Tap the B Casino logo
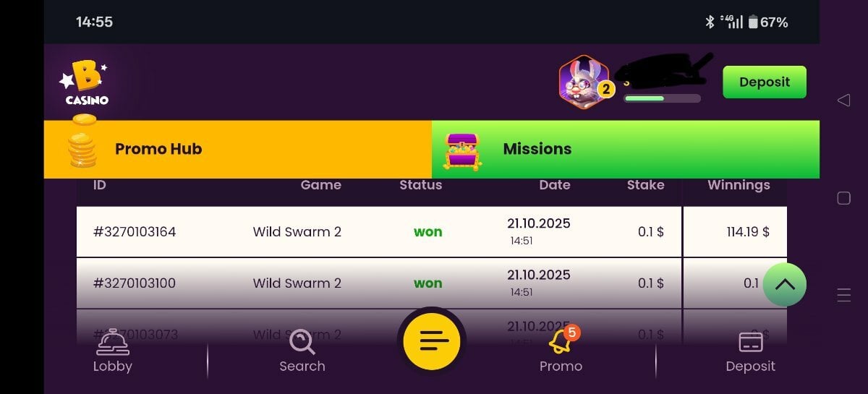 tap(84, 82)
